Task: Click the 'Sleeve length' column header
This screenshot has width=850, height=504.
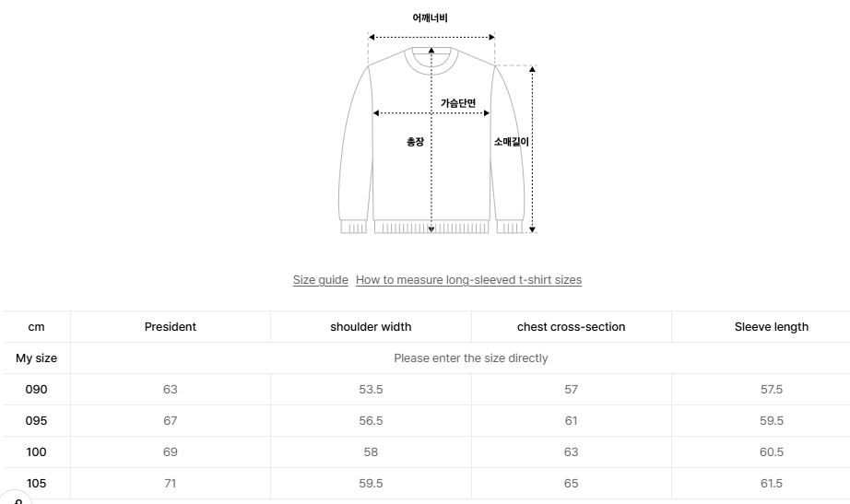Action: (x=771, y=327)
